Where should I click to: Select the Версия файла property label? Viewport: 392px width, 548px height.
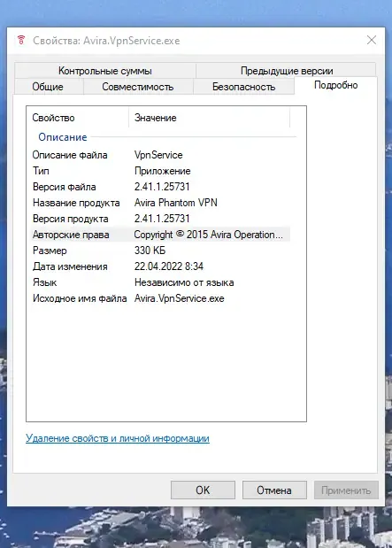[64, 187]
